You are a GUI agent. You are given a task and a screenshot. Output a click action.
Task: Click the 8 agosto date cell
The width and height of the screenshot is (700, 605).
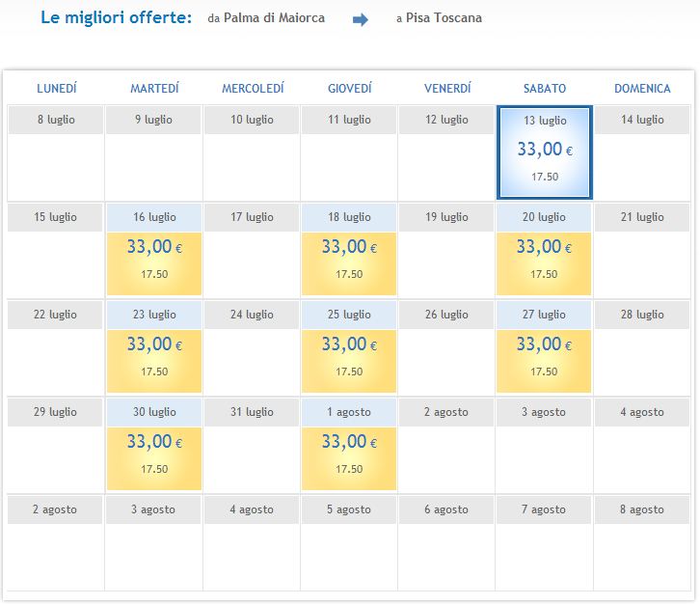[x=642, y=509]
